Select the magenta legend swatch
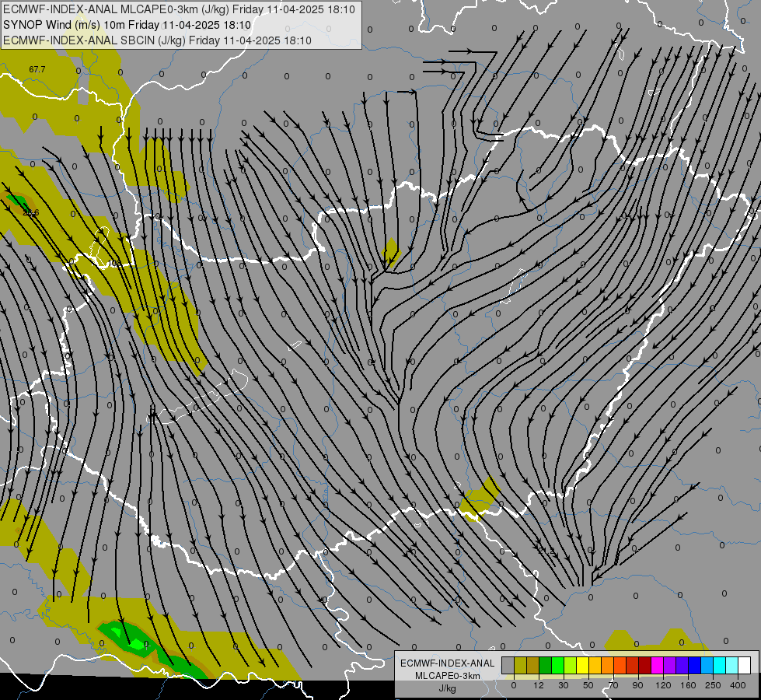Screen dimensions: 761x700 click(658, 665)
